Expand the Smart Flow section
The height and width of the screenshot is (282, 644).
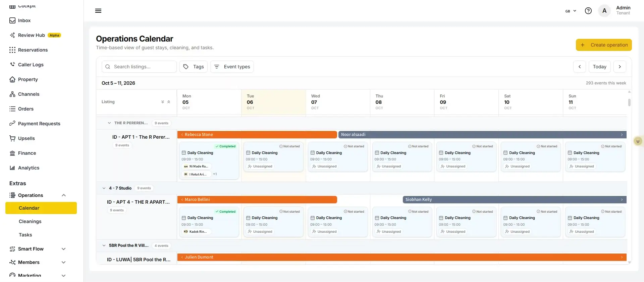64,249
